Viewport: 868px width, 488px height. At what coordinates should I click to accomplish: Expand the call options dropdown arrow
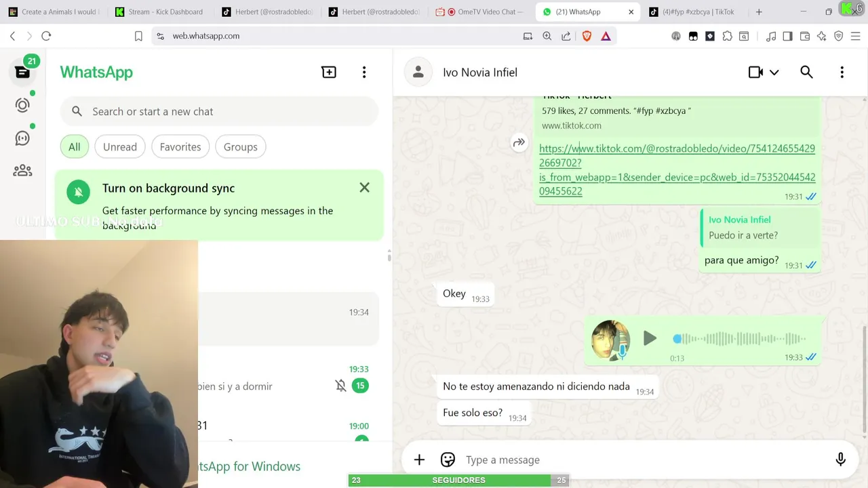[774, 72]
